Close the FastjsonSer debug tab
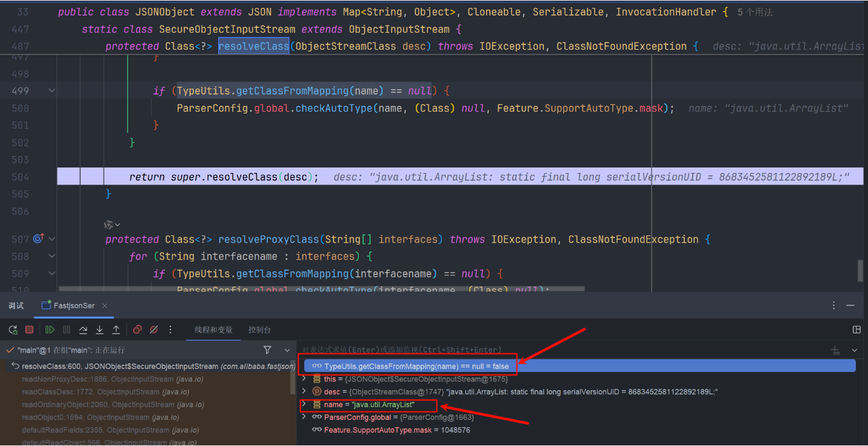The image size is (868, 446). pyautogui.click(x=104, y=305)
